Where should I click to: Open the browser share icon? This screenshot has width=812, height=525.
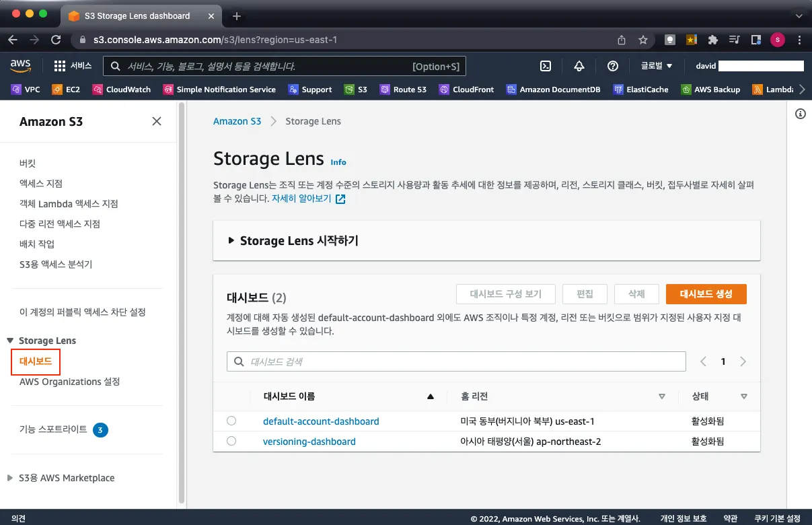click(622, 40)
